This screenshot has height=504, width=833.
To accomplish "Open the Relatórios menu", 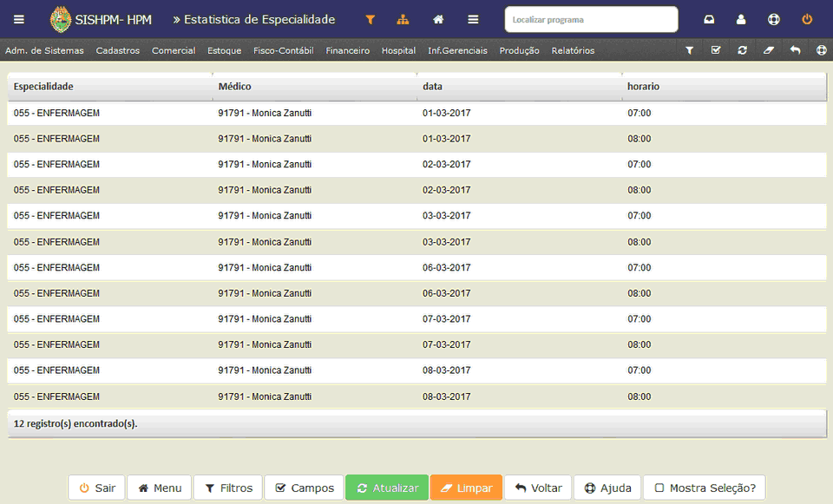I will point(573,50).
